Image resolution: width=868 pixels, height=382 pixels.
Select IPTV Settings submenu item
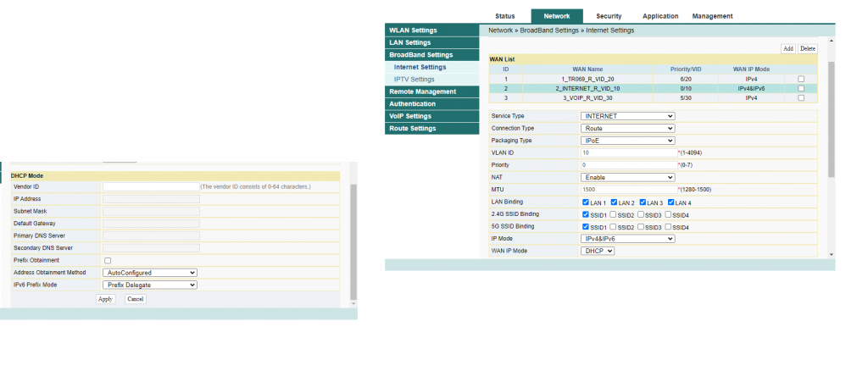[x=415, y=79]
